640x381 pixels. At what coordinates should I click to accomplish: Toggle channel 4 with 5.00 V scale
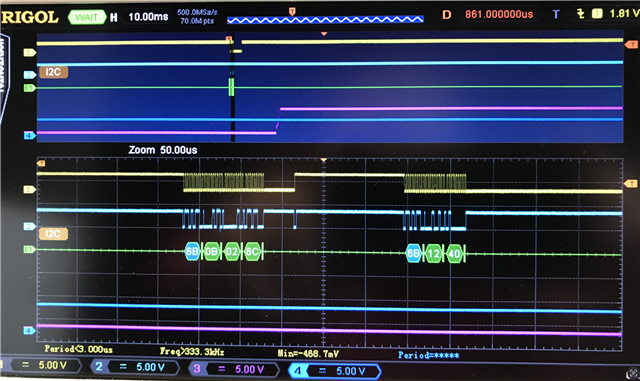click(x=335, y=371)
